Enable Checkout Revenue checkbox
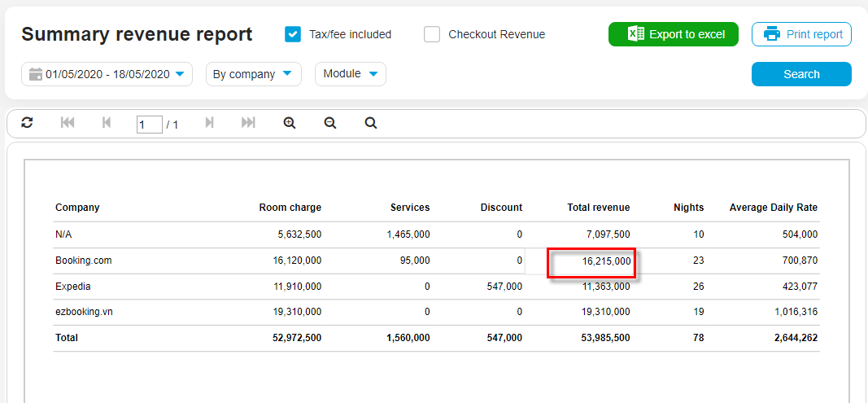The image size is (868, 403). point(432,34)
